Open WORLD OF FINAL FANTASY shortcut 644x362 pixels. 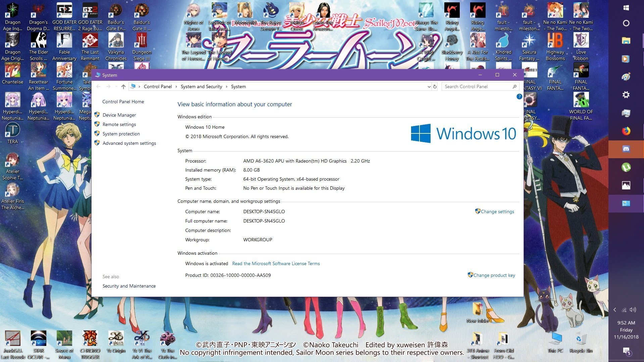(x=581, y=107)
